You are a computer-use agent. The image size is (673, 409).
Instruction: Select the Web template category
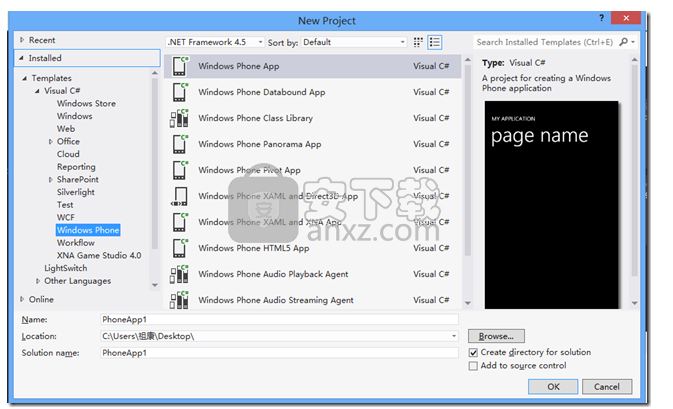66,129
